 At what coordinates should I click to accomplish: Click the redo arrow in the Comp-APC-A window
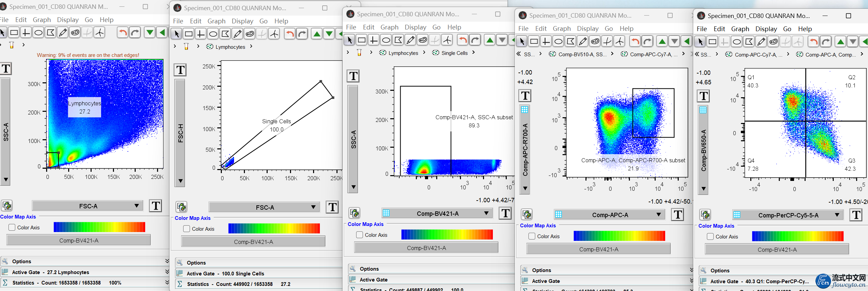coord(647,42)
